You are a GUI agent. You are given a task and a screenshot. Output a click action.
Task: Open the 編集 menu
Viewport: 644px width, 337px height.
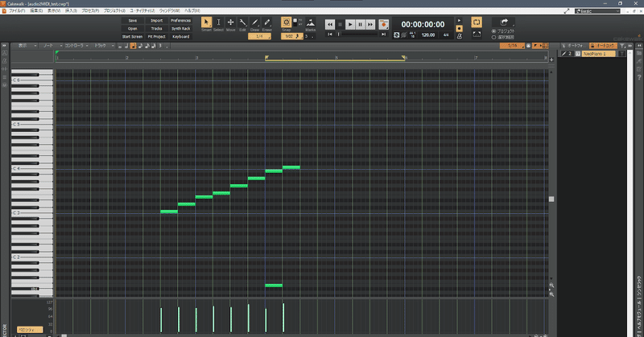pyautogui.click(x=36, y=11)
